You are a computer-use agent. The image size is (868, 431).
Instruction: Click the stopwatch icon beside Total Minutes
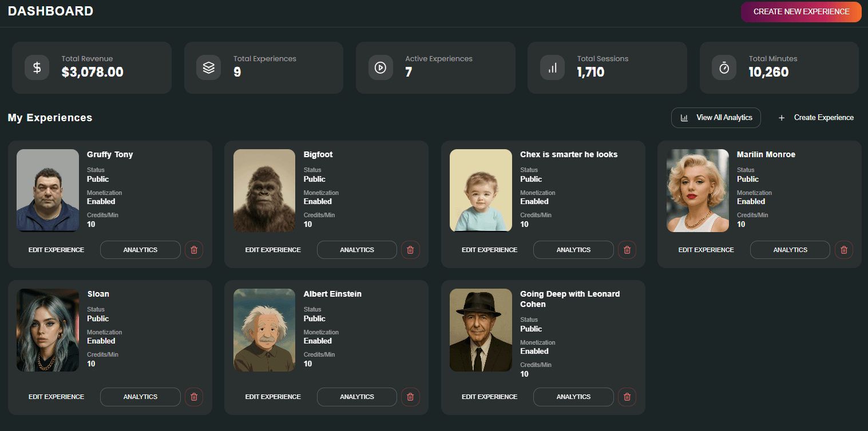pos(724,67)
